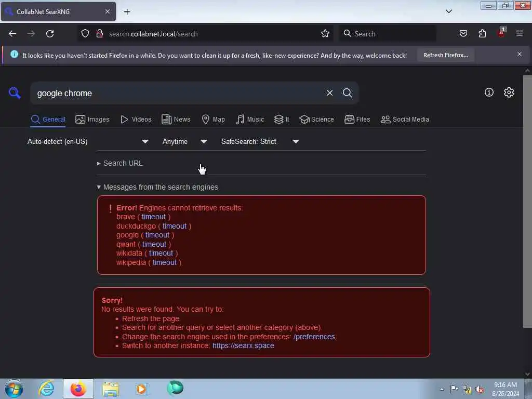Open a new browser tab

pyautogui.click(x=127, y=12)
